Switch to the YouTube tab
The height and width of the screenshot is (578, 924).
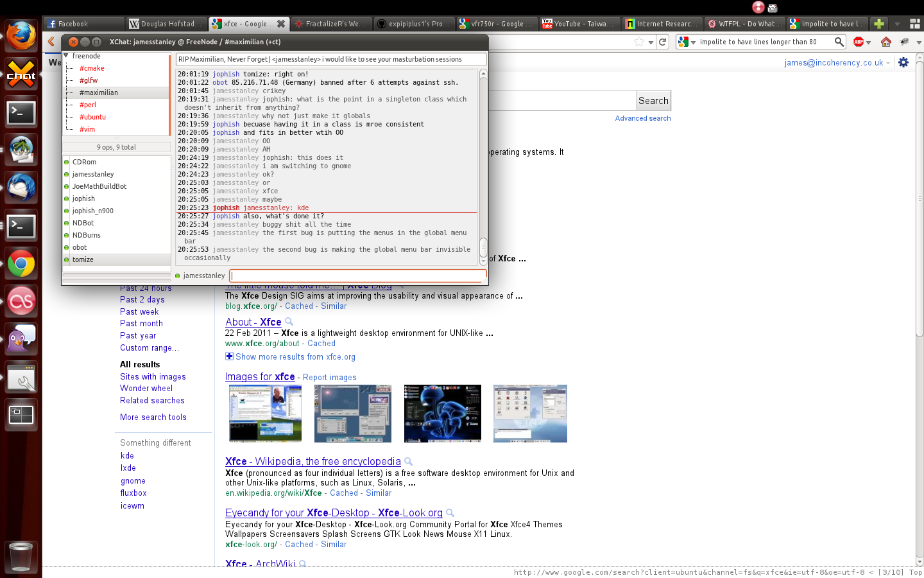pyautogui.click(x=578, y=24)
